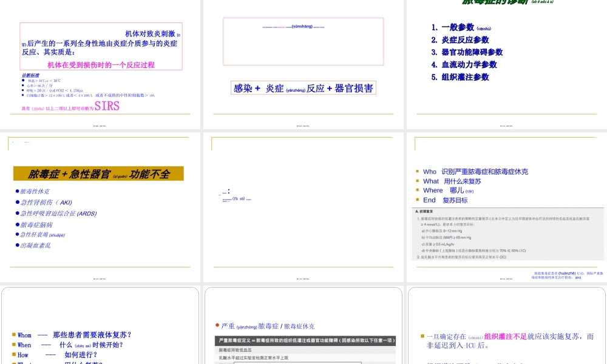Click the item 4. 血流动力学参数
The width and height of the screenshot is (607, 364).
[x=464, y=64]
